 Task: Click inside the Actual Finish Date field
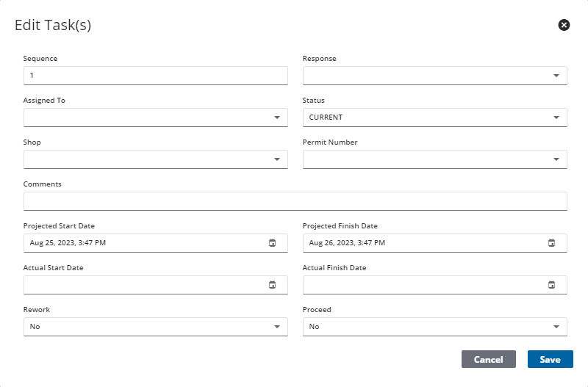tap(419, 285)
